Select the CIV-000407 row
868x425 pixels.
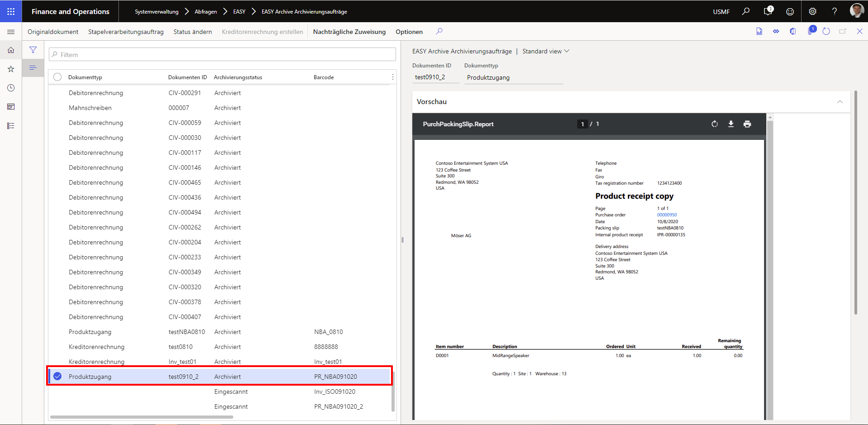[x=219, y=317]
